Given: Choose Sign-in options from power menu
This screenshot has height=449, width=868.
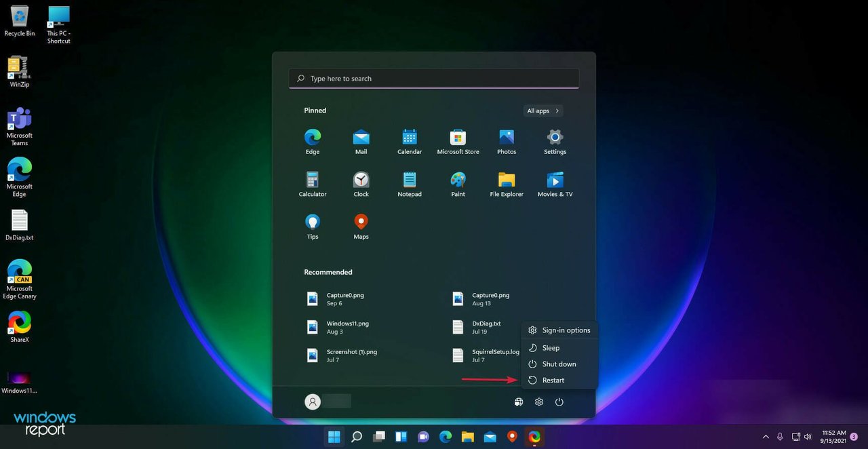Looking at the screenshot, I should pyautogui.click(x=559, y=330).
